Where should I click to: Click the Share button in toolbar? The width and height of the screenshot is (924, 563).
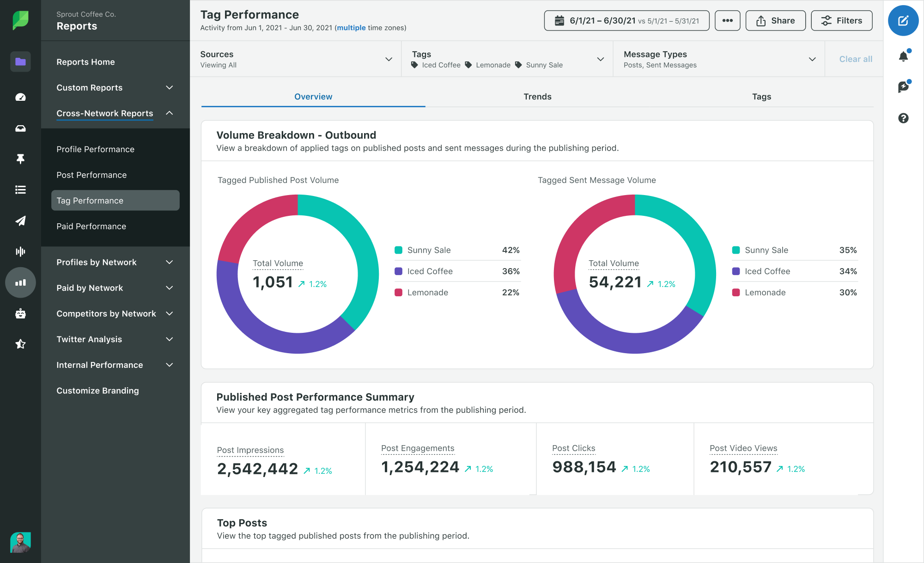pos(776,20)
